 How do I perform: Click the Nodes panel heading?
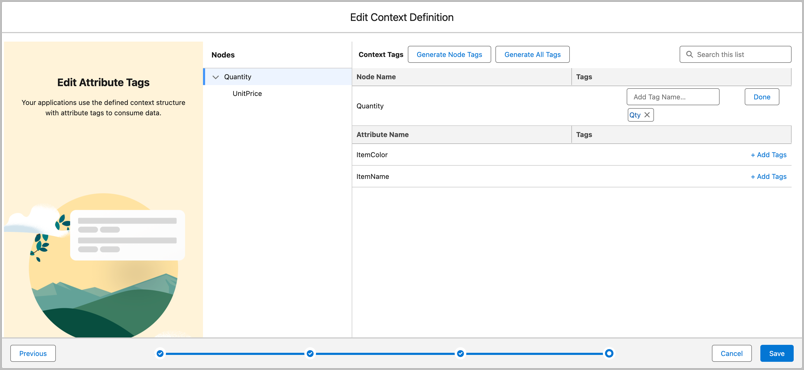[x=223, y=54]
